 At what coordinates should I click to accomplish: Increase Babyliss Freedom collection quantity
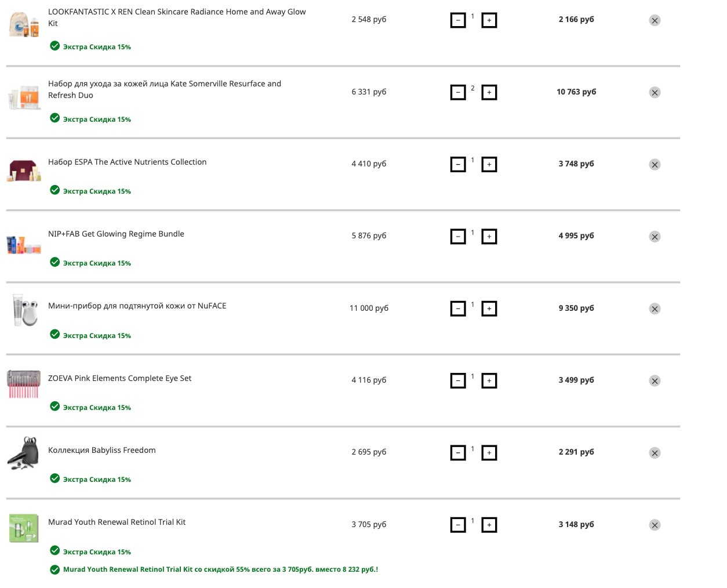489,453
